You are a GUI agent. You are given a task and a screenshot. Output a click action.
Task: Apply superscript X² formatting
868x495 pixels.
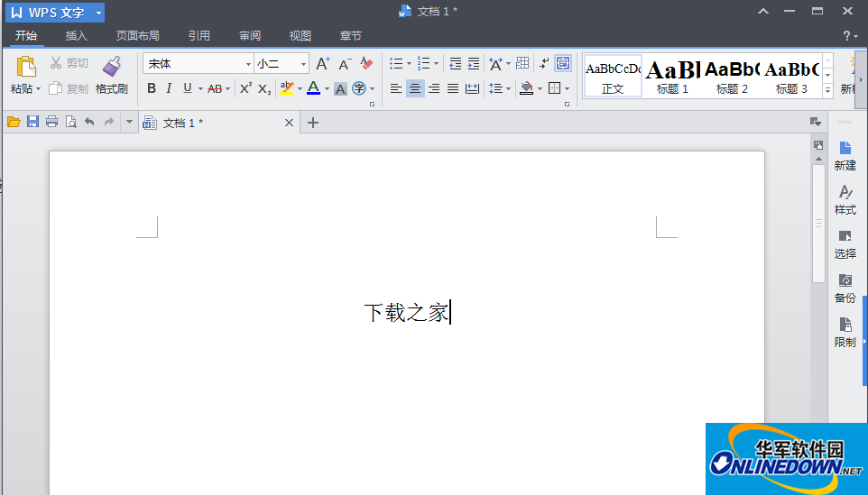point(245,88)
